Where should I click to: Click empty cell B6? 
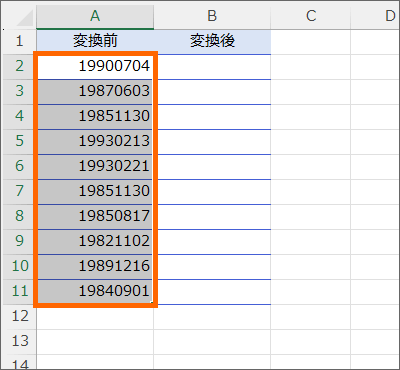212,167
